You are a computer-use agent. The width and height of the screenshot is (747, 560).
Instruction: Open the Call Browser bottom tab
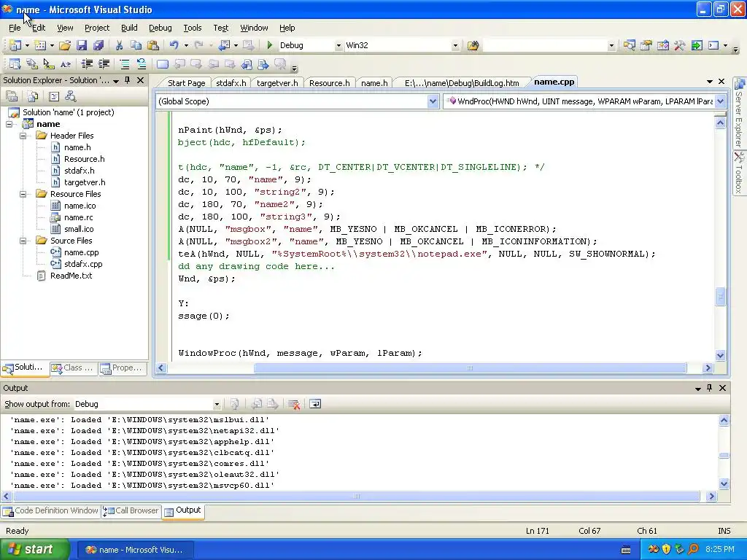tap(131, 511)
